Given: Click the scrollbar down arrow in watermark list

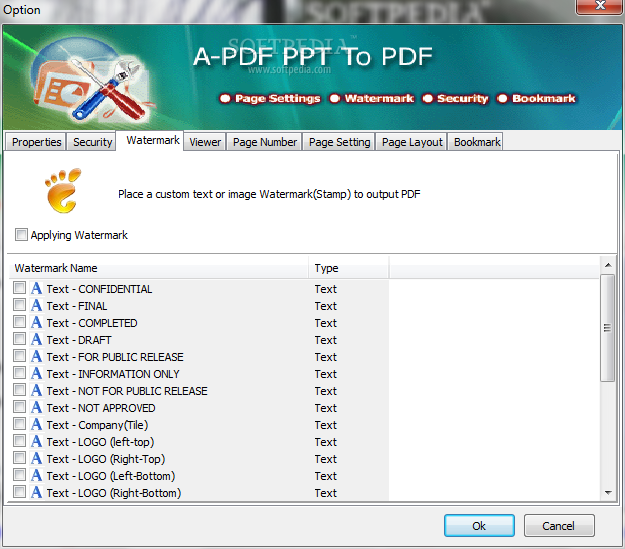Looking at the screenshot, I should (608, 493).
